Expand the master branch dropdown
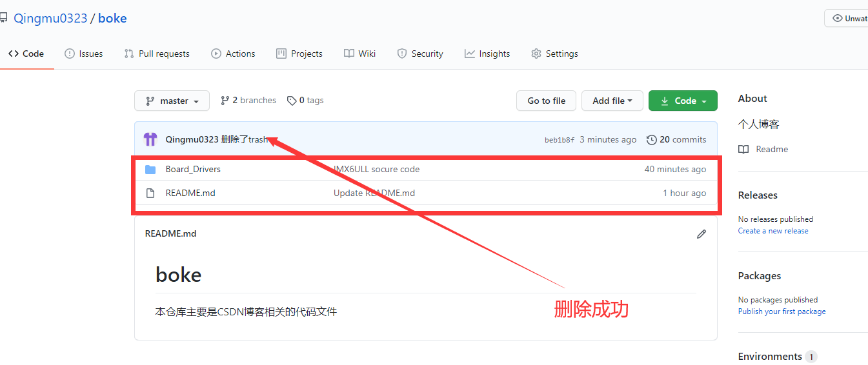The image size is (868, 365). tap(172, 101)
